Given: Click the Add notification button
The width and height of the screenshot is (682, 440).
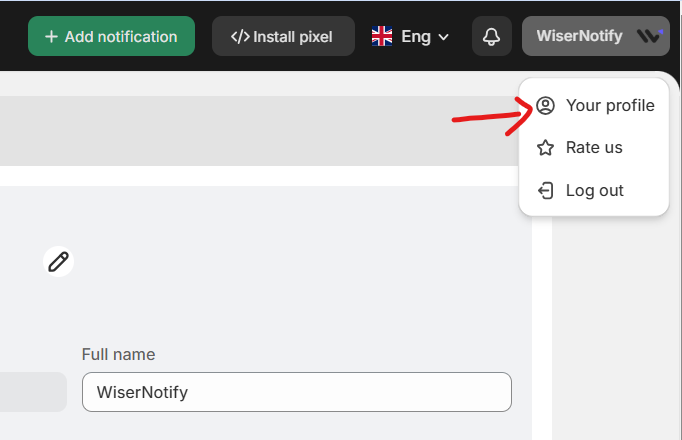Looking at the screenshot, I should coord(111,36).
